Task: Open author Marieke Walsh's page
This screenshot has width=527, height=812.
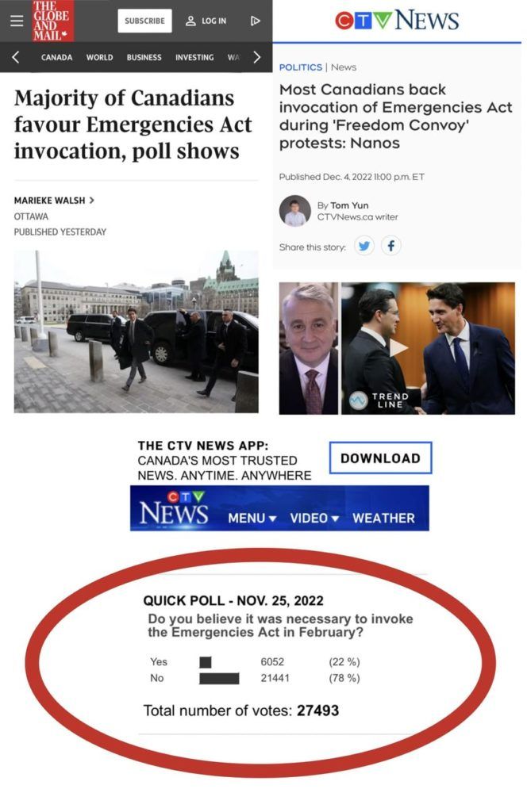Action: pos(54,201)
